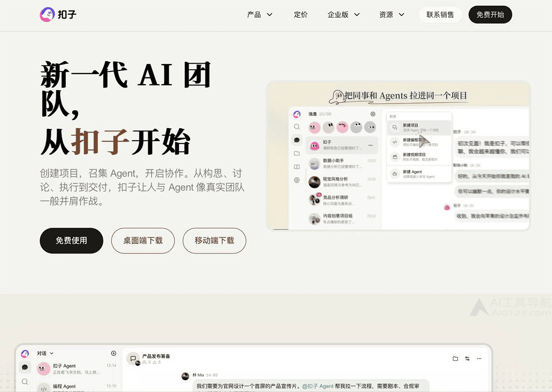The height and width of the screenshot is (392, 552).
Task: Click the settings sliders icon in 产品发布筹备 header
Action: pyautogui.click(x=467, y=359)
